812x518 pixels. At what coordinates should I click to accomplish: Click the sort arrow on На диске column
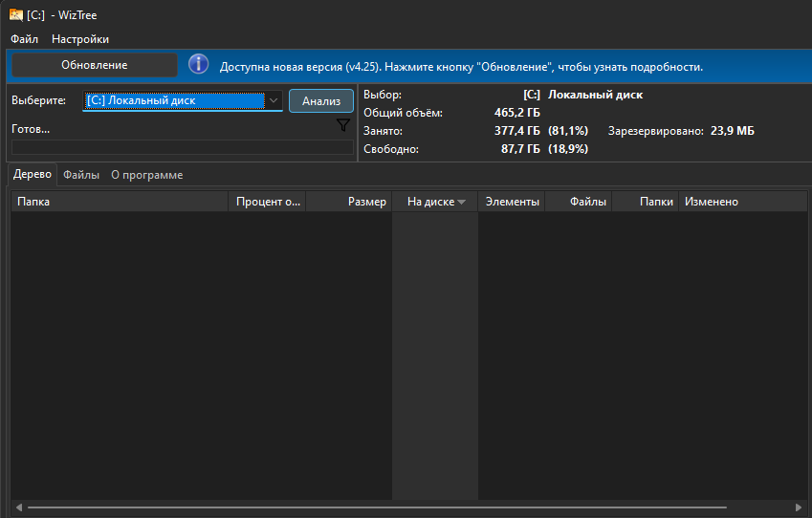coord(462,202)
